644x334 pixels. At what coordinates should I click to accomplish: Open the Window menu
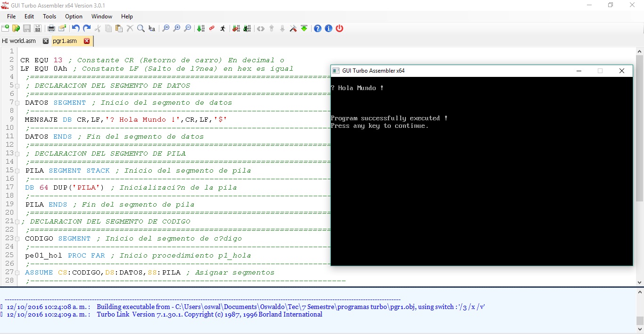(102, 16)
